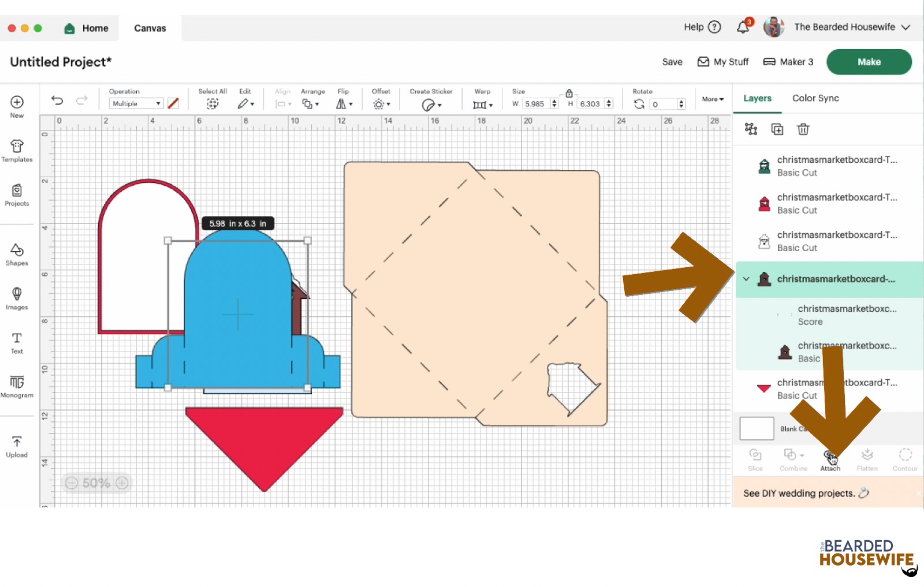Click the Group layers icon
Image resolution: width=924 pixels, height=587 pixels.
pyautogui.click(x=751, y=129)
